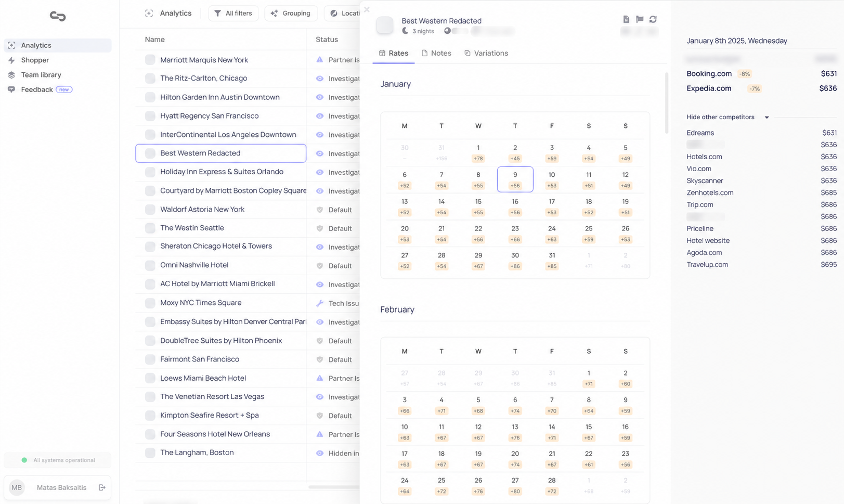The image size is (844, 504).
Task: Click the Booking.com competitor rate
Action: coord(761,74)
